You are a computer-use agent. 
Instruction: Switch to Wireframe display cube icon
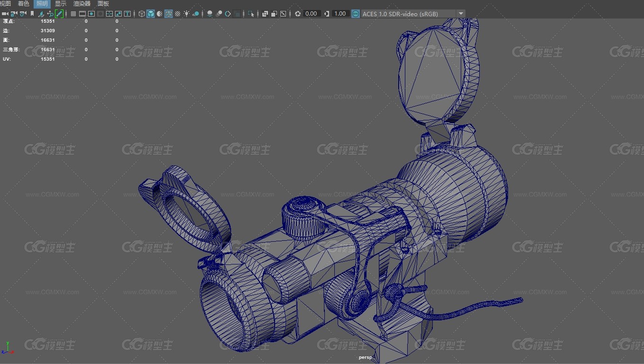[142, 14]
